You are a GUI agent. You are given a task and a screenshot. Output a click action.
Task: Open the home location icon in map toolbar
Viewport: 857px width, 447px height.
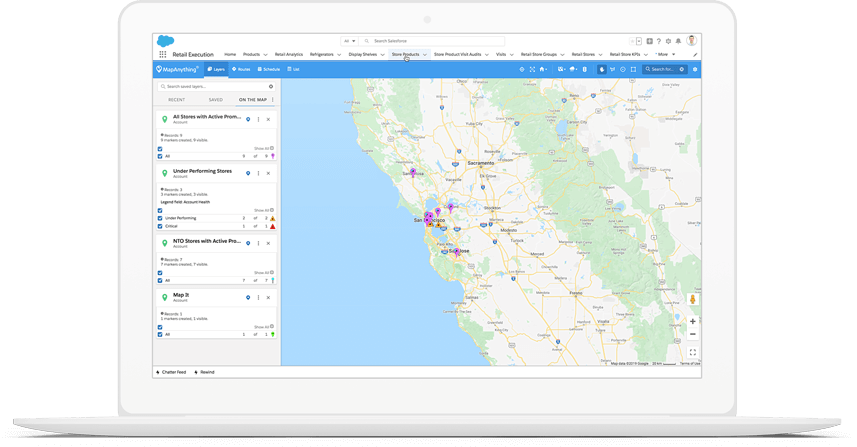(543, 69)
